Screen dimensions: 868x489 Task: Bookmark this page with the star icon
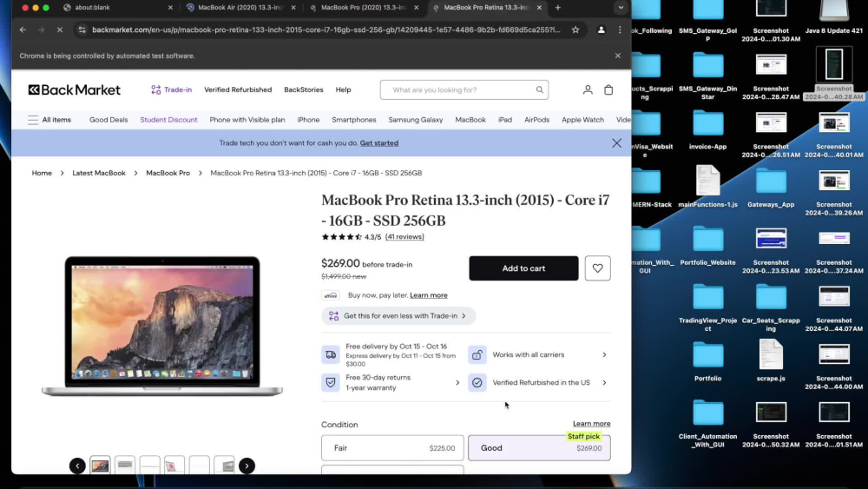(575, 30)
